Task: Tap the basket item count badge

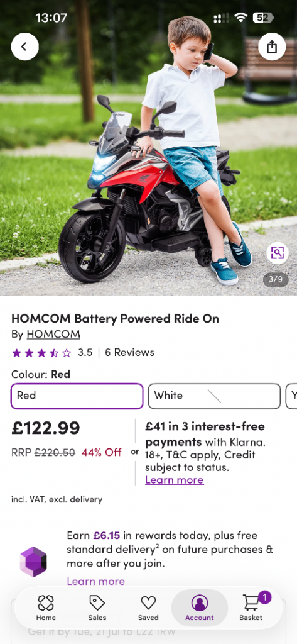Action: point(264,597)
